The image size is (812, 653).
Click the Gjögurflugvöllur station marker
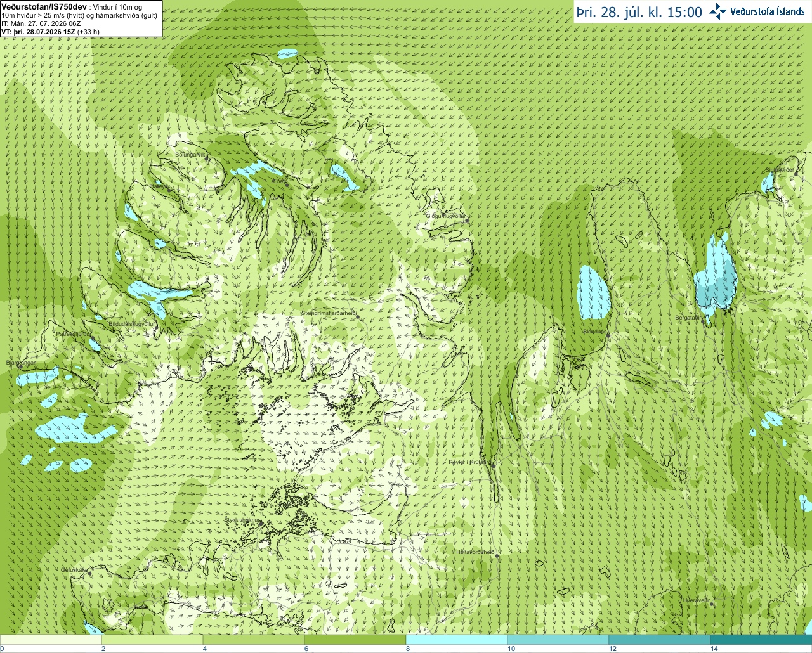click(466, 221)
